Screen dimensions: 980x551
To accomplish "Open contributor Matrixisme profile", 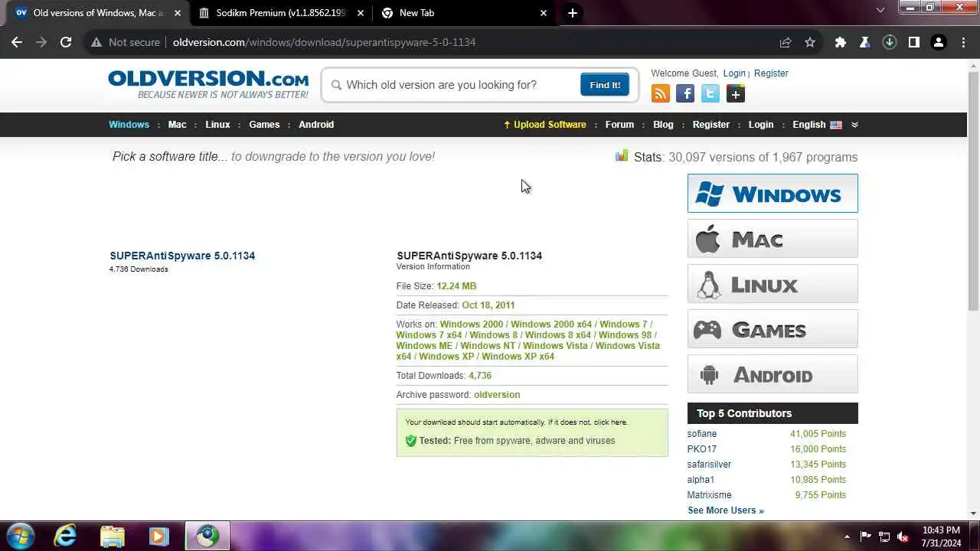I will click(709, 495).
